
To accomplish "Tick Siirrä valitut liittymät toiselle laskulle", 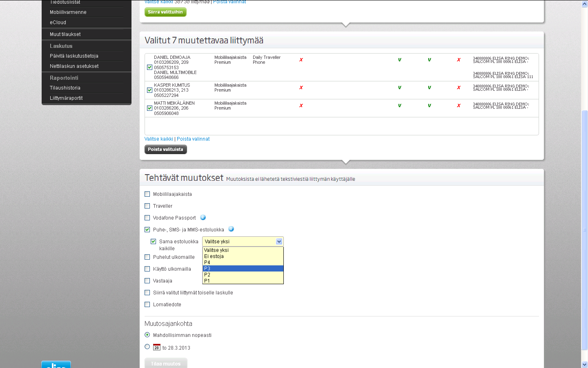I will tap(147, 292).
